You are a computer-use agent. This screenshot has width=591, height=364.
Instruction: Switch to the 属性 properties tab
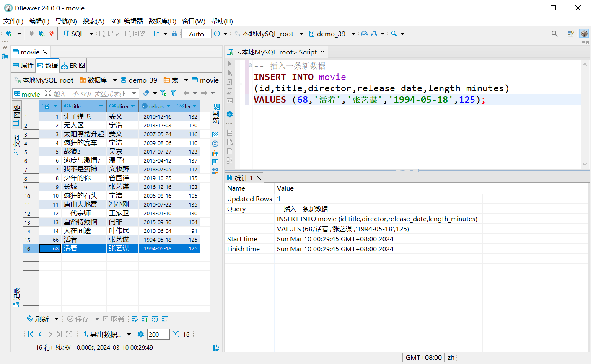coord(23,65)
